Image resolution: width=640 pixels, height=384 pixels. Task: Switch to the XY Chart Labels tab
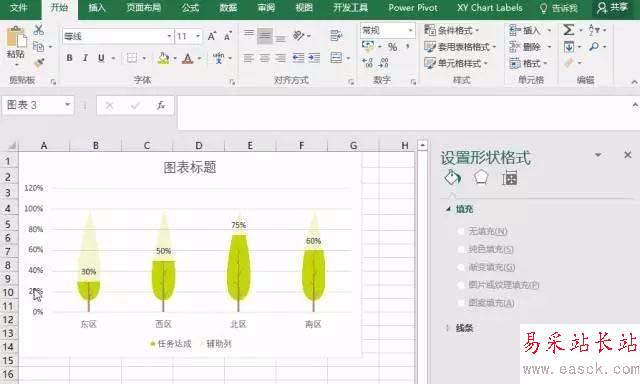490,8
